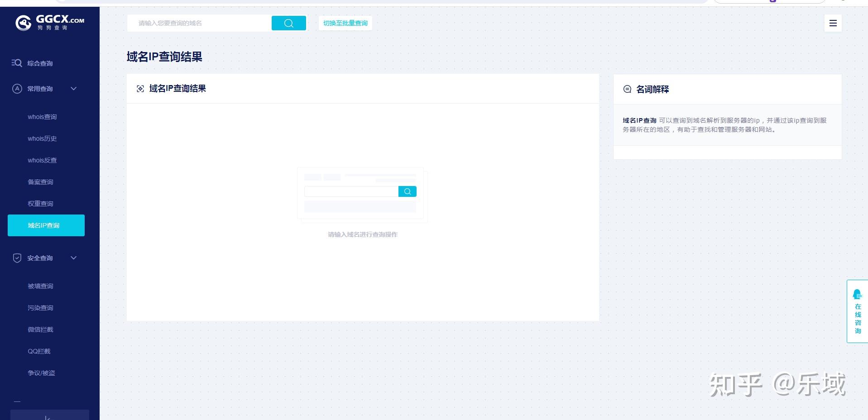The image size is (868, 420).
Task: Select whois反查 in sidebar
Action: [x=42, y=160]
